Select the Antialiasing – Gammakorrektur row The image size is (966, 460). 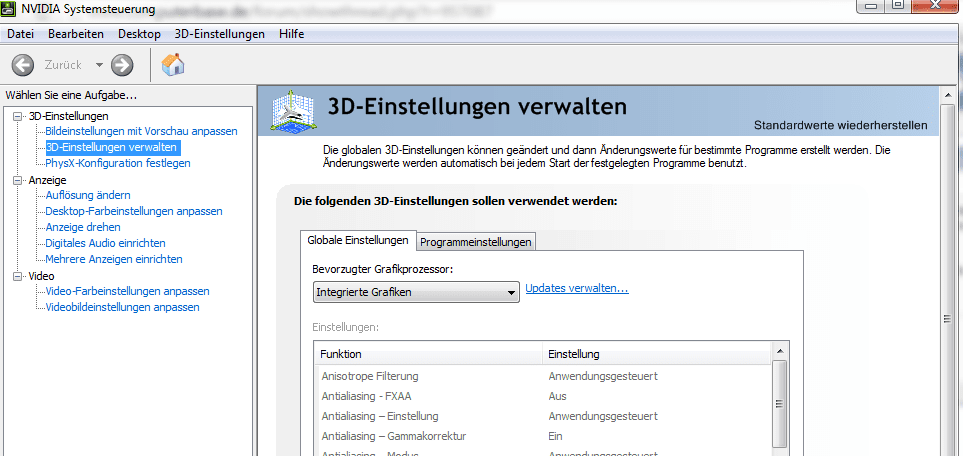(x=543, y=436)
